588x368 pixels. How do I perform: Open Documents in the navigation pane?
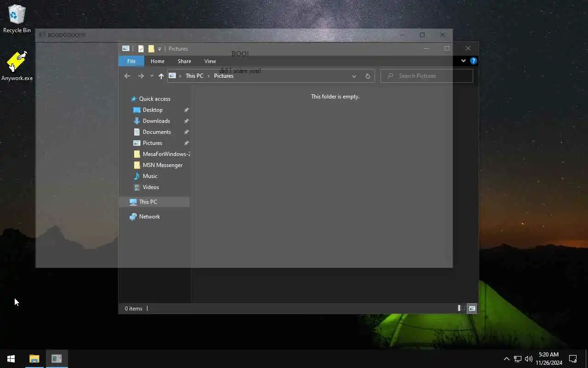coord(157,132)
